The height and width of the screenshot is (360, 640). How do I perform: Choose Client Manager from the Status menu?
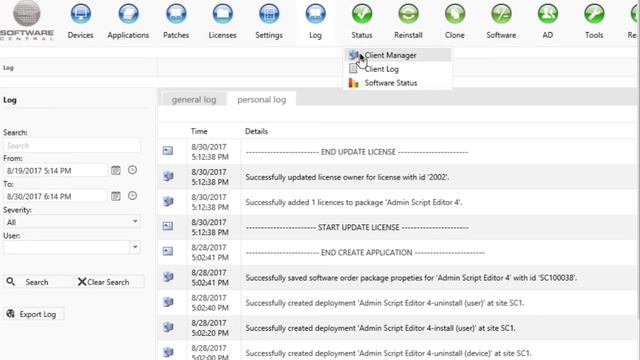coord(398,55)
